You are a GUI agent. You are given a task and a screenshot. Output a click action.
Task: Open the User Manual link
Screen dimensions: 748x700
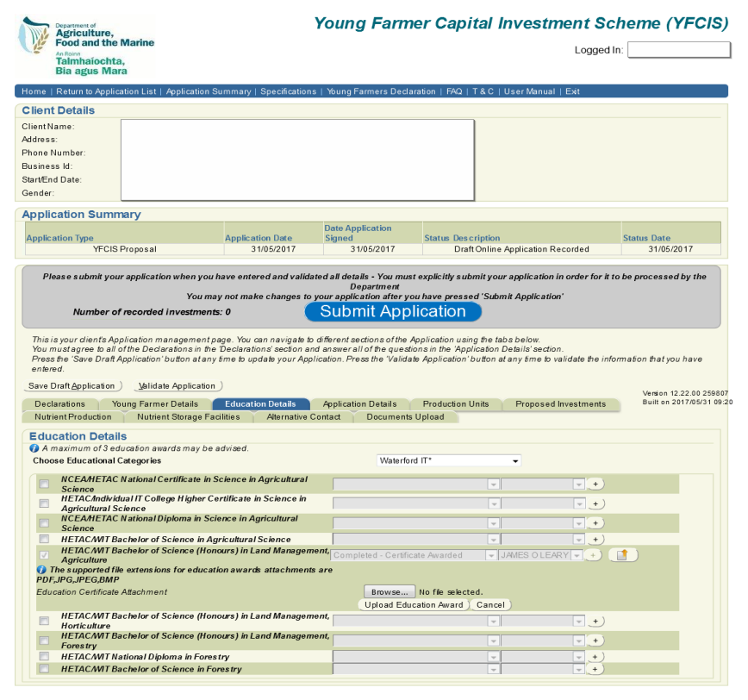tap(529, 91)
